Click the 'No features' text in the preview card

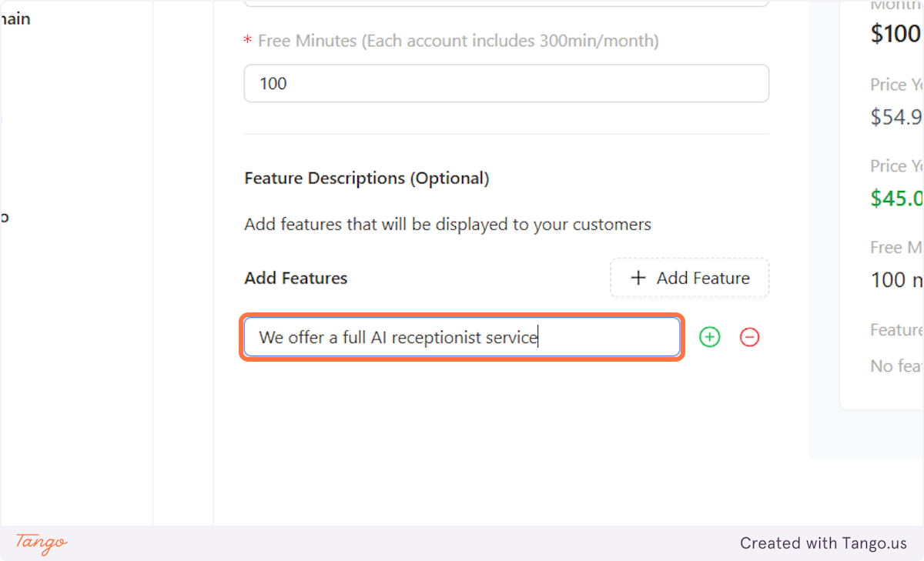coord(896,366)
